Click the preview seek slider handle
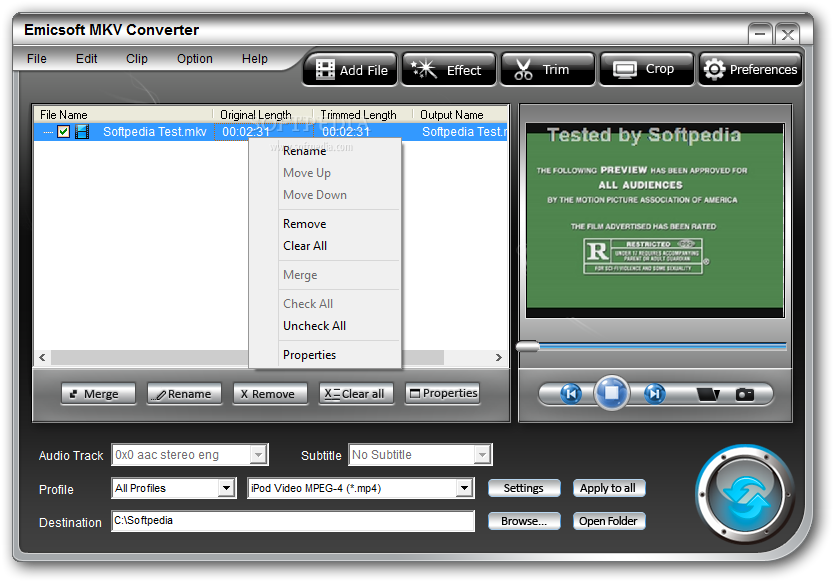This screenshot has width=834, height=582. tap(528, 347)
